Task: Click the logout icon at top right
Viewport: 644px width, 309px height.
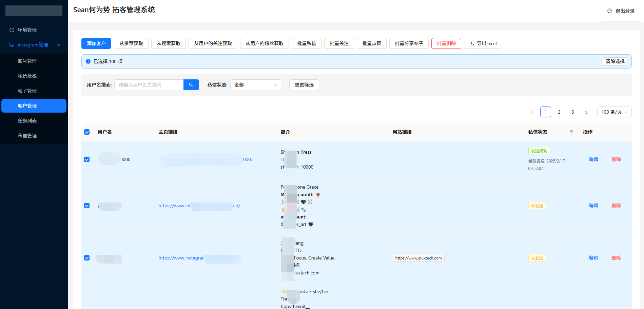Action: tap(609, 11)
